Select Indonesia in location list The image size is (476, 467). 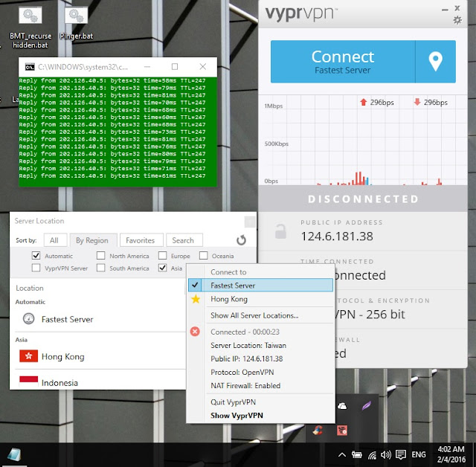(x=100, y=382)
